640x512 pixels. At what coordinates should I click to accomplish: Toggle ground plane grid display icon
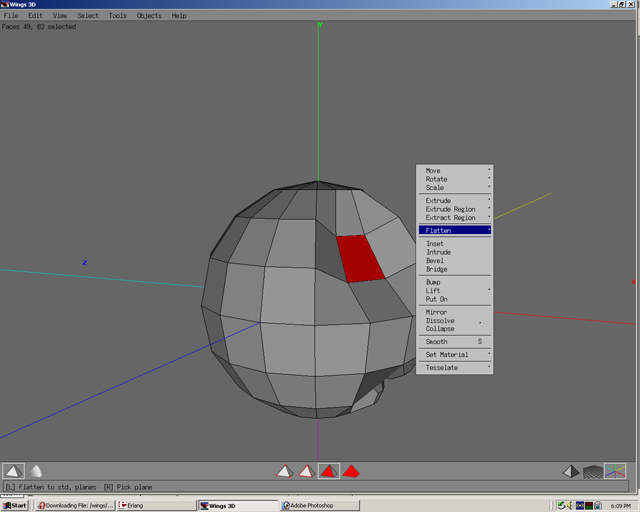point(593,471)
